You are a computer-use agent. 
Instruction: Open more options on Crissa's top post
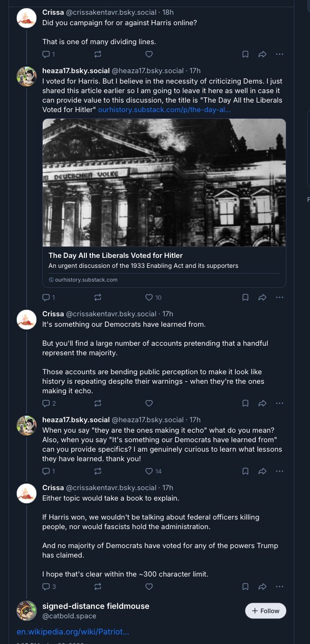click(x=280, y=54)
